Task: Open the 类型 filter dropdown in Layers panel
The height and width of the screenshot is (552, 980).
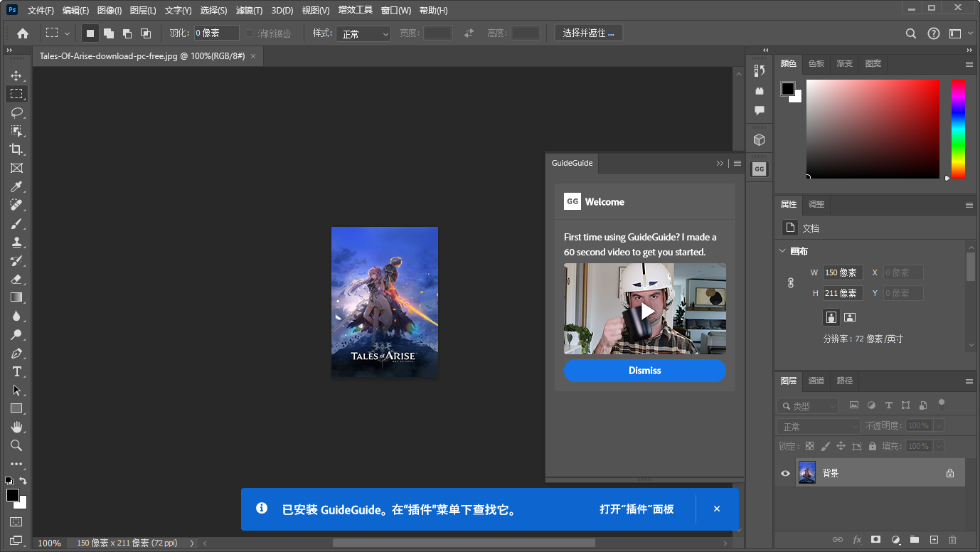Action: click(806, 405)
